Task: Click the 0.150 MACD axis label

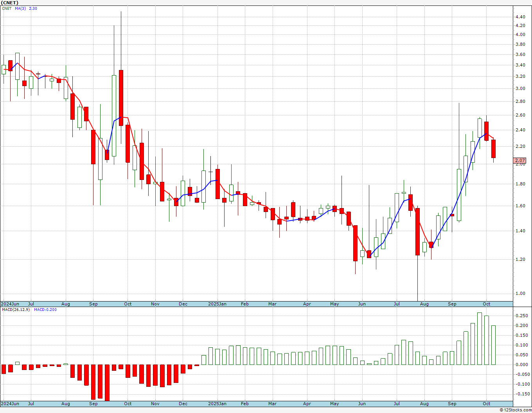Action: pyautogui.click(x=521, y=335)
